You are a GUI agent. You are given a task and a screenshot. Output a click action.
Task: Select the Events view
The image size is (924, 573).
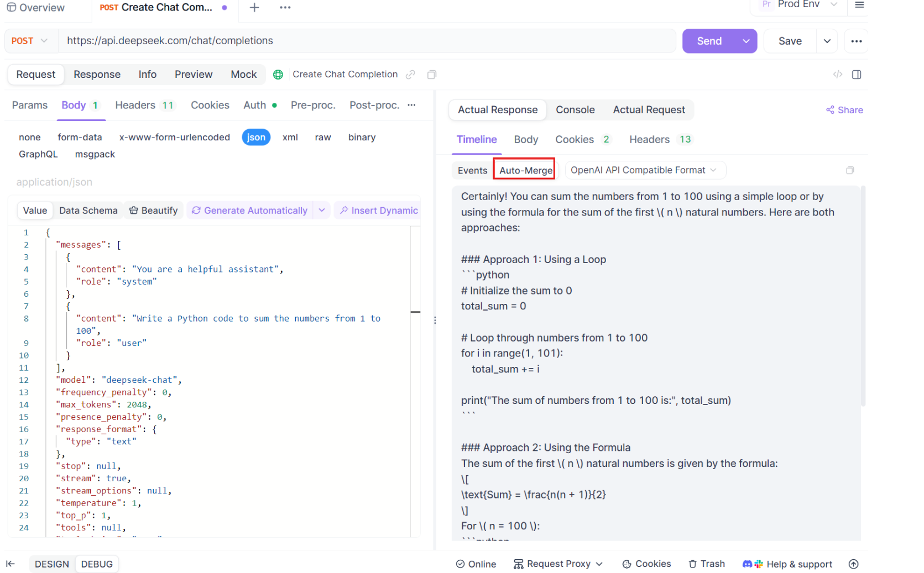[472, 170]
